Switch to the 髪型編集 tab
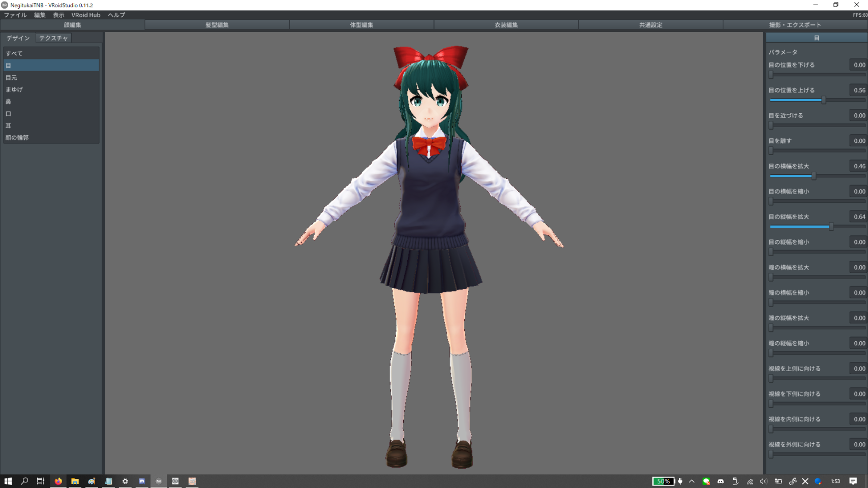The height and width of the screenshot is (488, 868). pyautogui.click(x=217, y=25)
